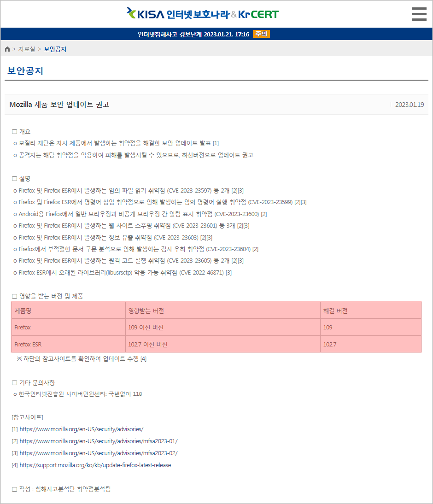
Task: Select the CVE-2023-23603 information leak line
Action: point(113,238)
